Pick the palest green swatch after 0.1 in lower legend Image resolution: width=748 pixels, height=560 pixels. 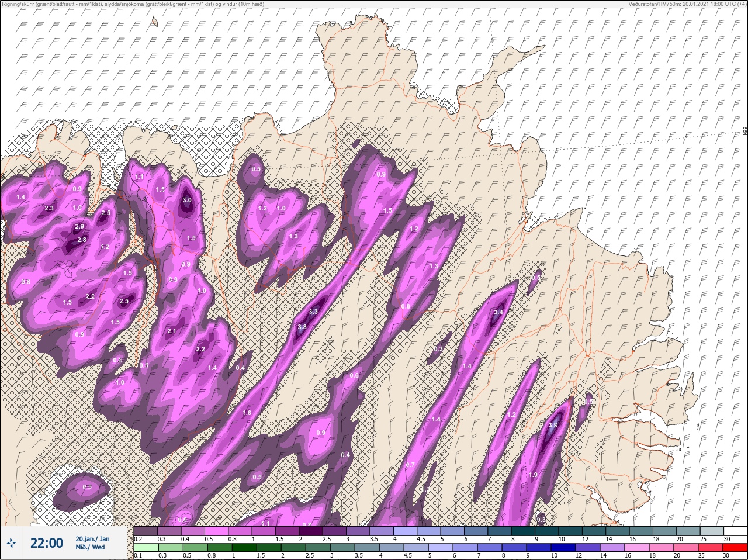(x=146, y=548)
